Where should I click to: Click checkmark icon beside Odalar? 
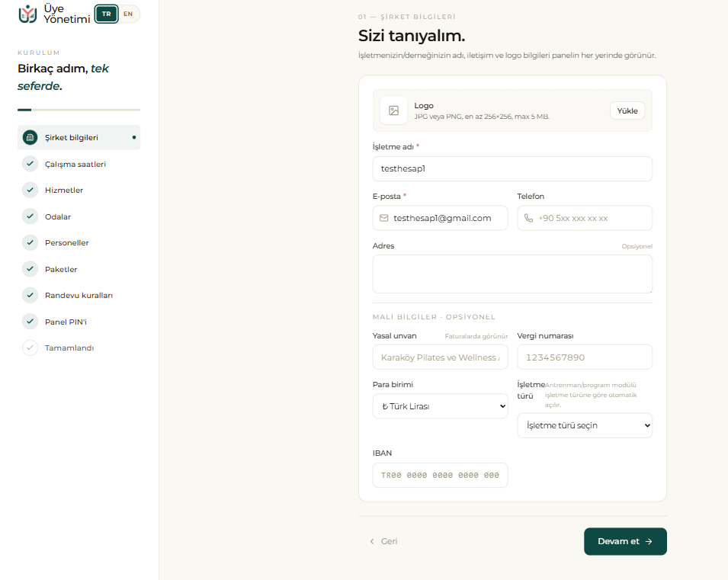30,216
